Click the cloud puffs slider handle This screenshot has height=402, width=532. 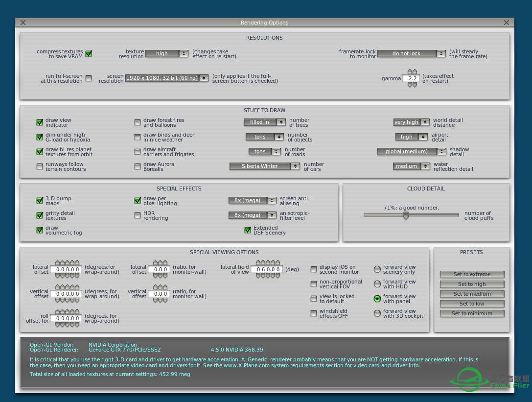click(406, 215)
